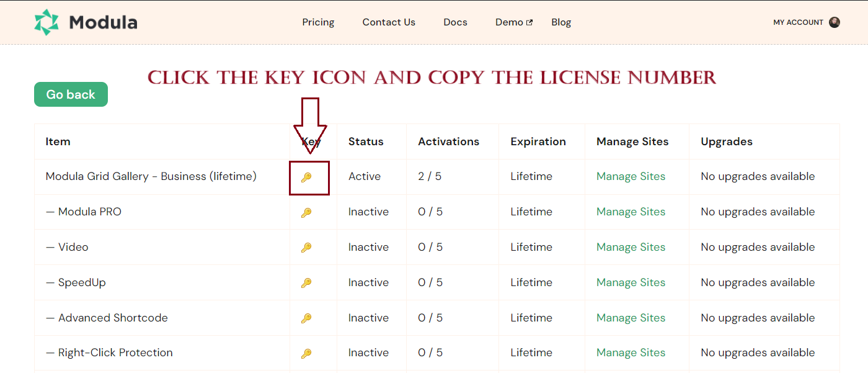
Task: Click the account avatar picture
Action: pyautogui.click(x=835, y=22)
